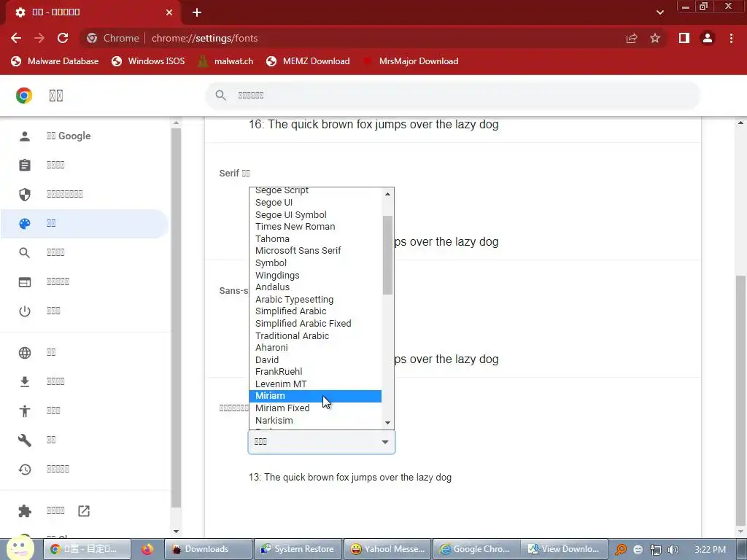Open the MEMZ Download bookmark
This screenshot has width=747, height=560.
pos(308,61)
